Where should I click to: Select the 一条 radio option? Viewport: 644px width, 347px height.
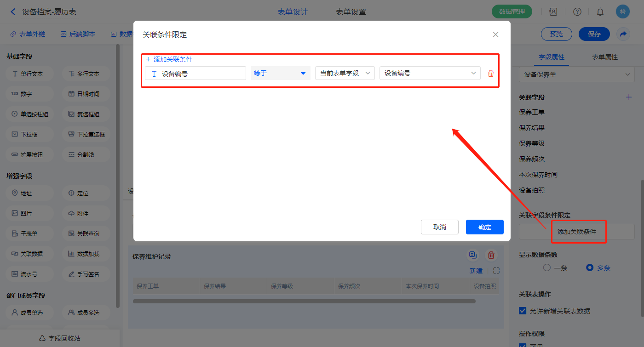(547, 267)
